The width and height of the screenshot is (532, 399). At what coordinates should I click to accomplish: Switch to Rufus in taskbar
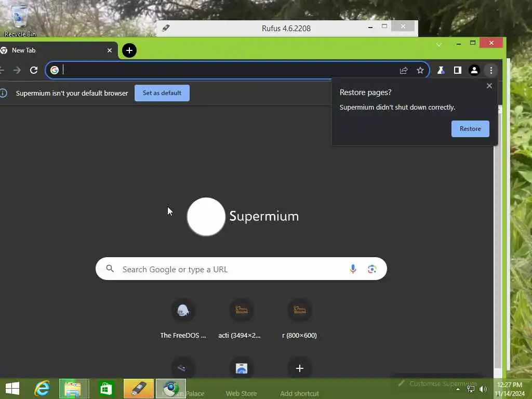coord(138,389)
